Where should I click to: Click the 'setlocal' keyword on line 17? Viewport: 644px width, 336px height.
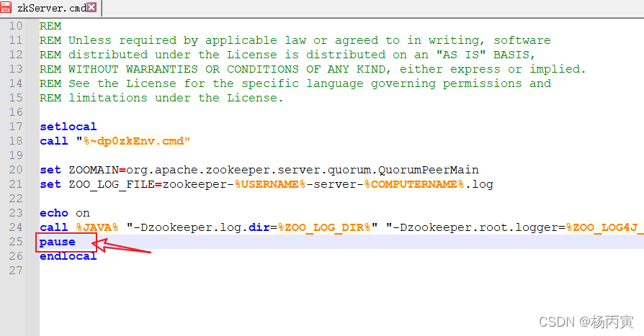[68, 127]
